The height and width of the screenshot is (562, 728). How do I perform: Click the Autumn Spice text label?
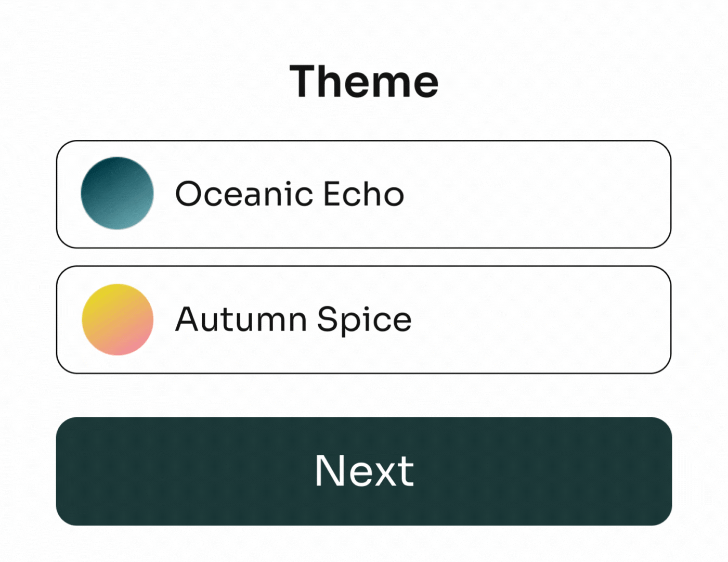(x=293, y=319)
